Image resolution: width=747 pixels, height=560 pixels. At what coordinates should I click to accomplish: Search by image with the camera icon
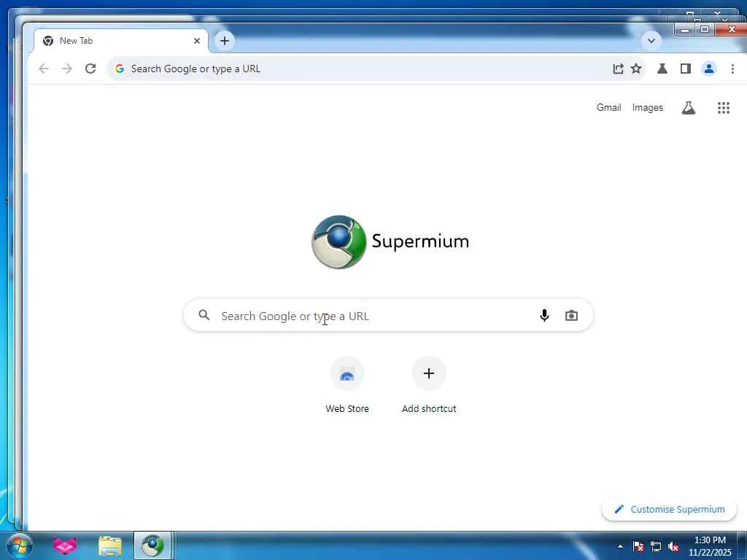click(571, 315)
